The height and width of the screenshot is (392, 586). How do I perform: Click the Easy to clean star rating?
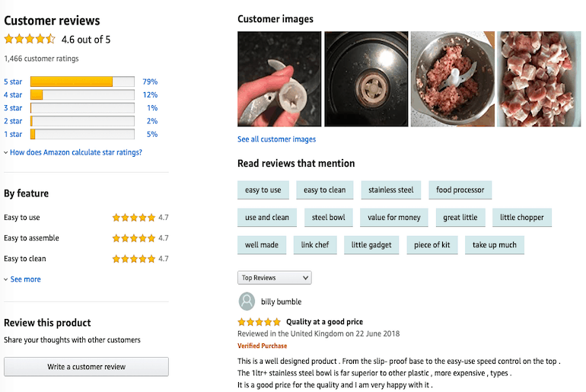coord(133,259)
